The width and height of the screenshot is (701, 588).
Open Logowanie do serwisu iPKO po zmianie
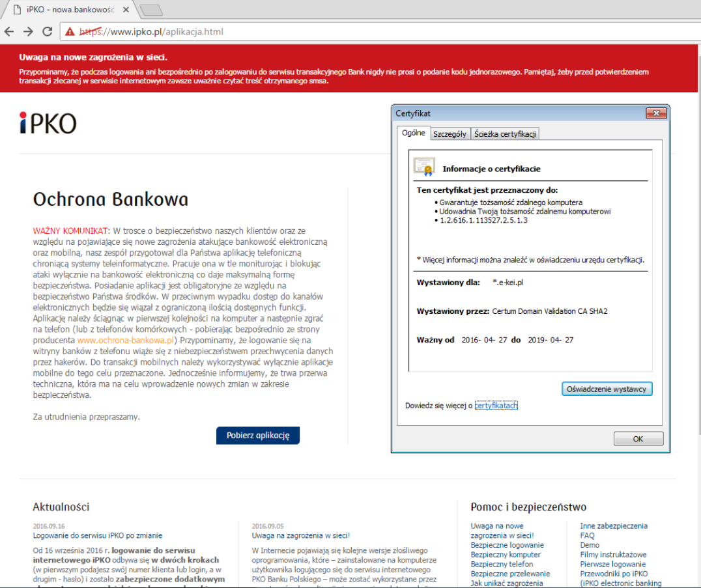point(98,535)
